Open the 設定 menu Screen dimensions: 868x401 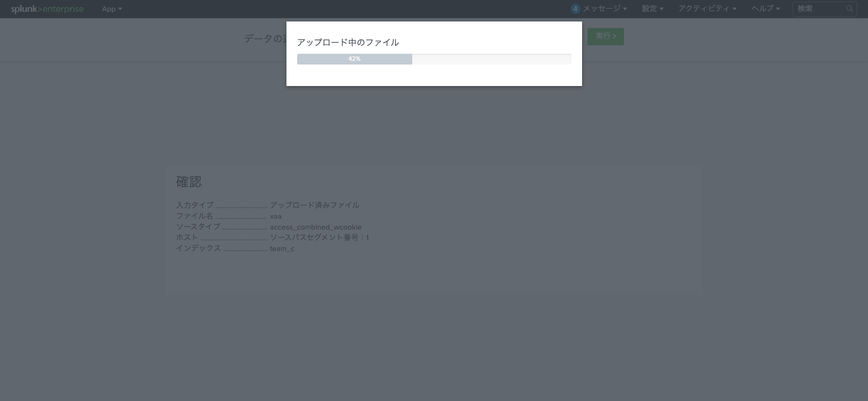[652, 9]
